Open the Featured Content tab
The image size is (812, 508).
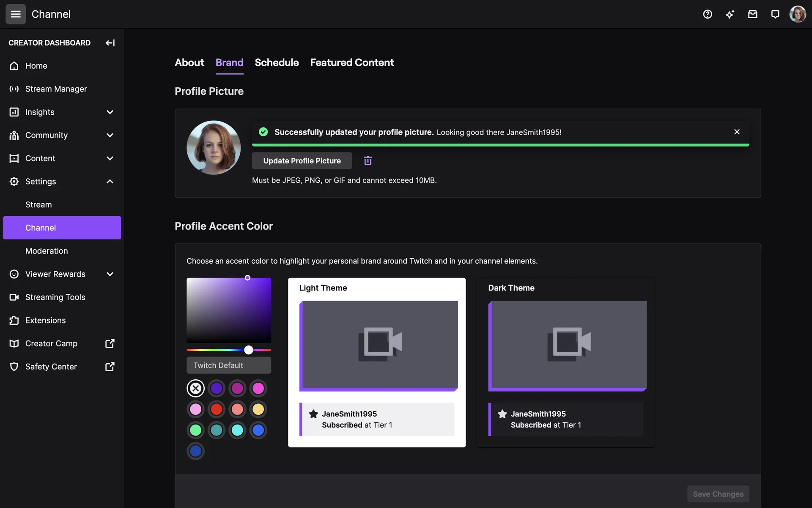352,63
